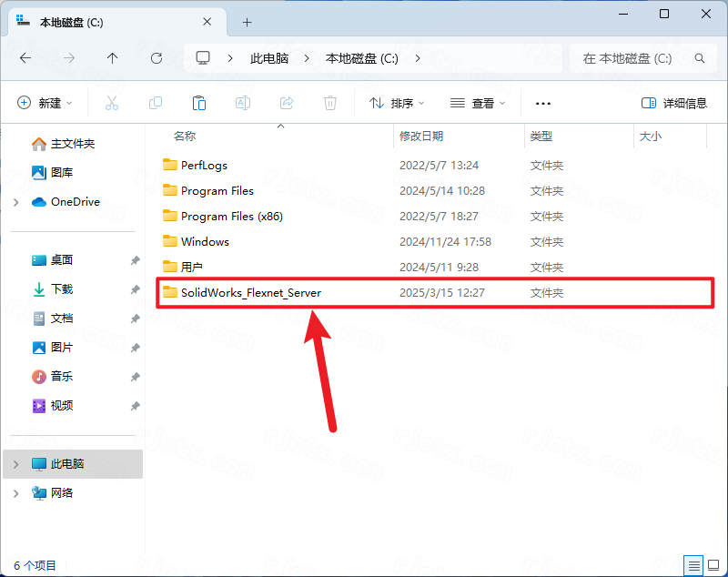Expand the OneDrive tree node
This screenshot has height=577, width=728.
[15, 202]
